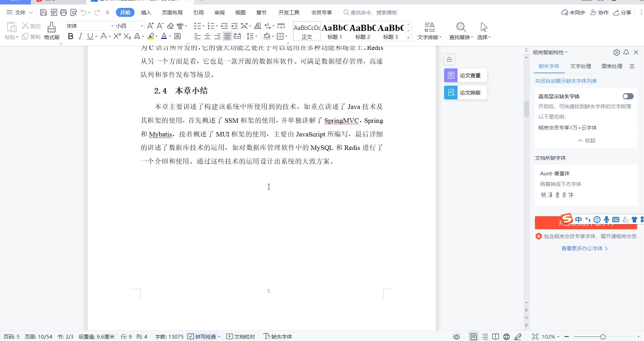Click the 论文查重 button
Image resolution: width=644 pixels, height=341 pixels.
click(465, 75)
